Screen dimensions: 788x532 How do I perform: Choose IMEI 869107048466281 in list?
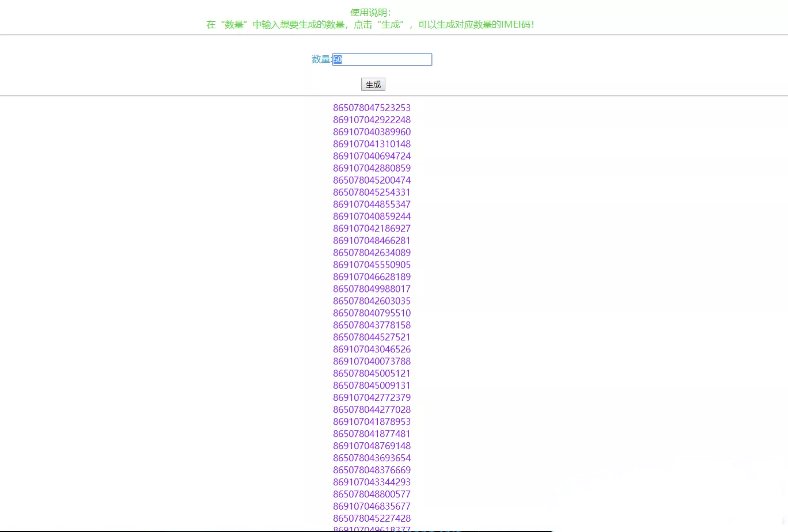372,241
